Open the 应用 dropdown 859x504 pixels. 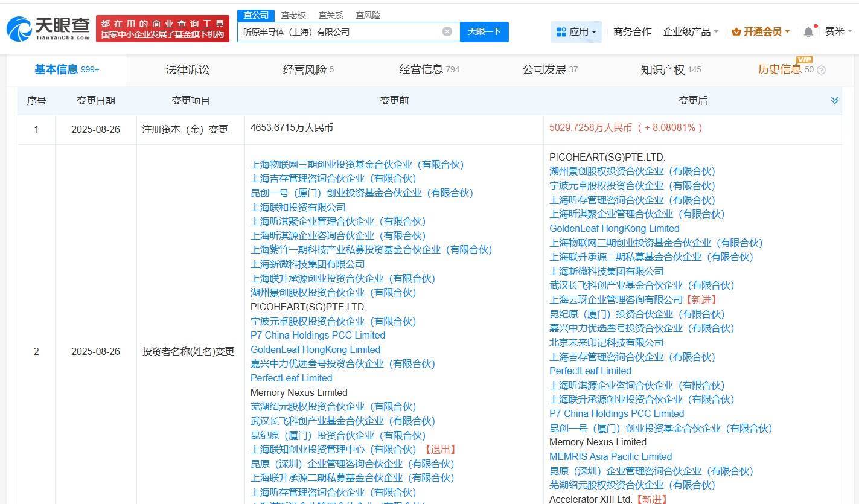click(x=576, y=31)
